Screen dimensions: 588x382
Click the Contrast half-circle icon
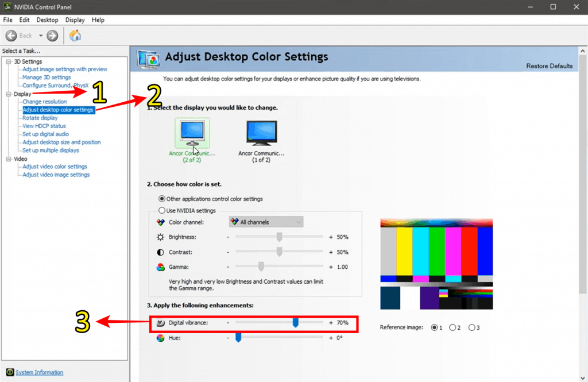click(x=161, y=252)
